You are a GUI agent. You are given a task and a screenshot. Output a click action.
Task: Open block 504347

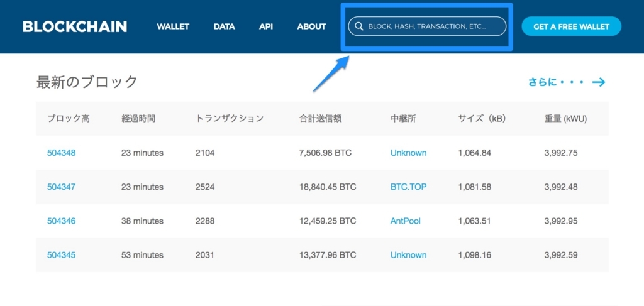[x=61, y=187]
